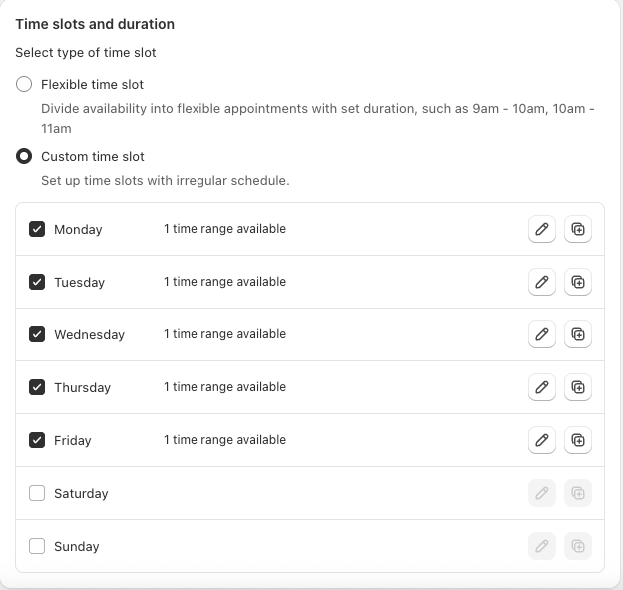Deselect the Friday checkbox
Viewport: 623px width, 590px height.
37,440
